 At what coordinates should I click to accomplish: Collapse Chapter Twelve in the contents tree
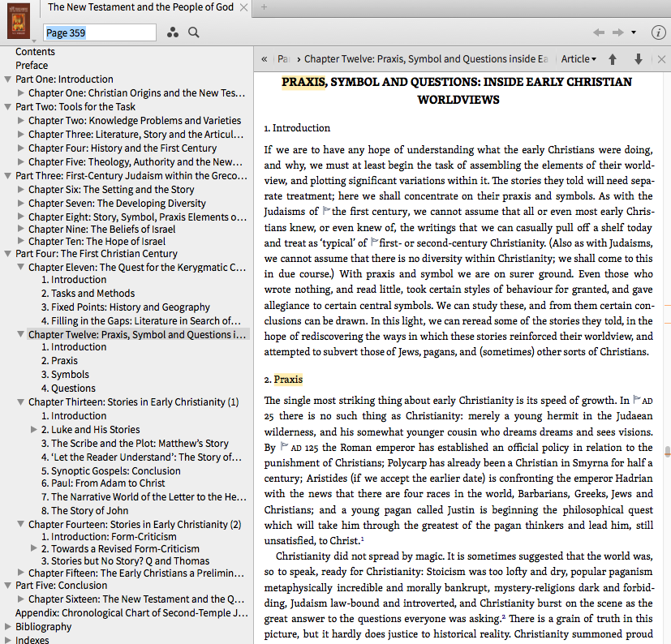[20, 334]
